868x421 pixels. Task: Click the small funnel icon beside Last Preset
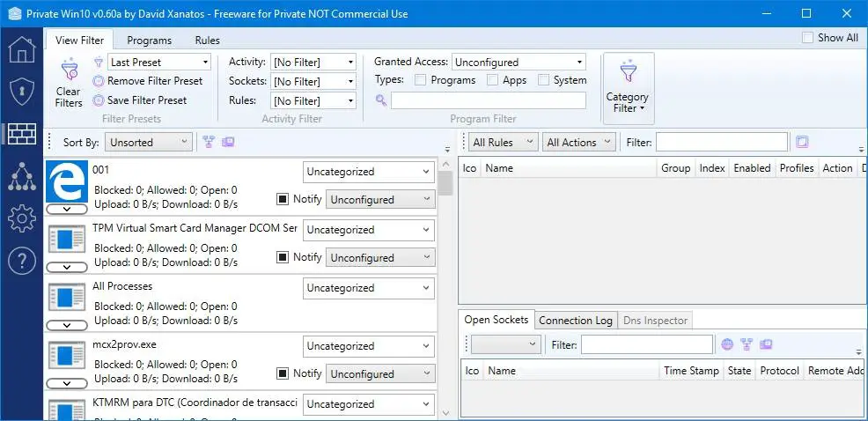click(x=99, y=62)
